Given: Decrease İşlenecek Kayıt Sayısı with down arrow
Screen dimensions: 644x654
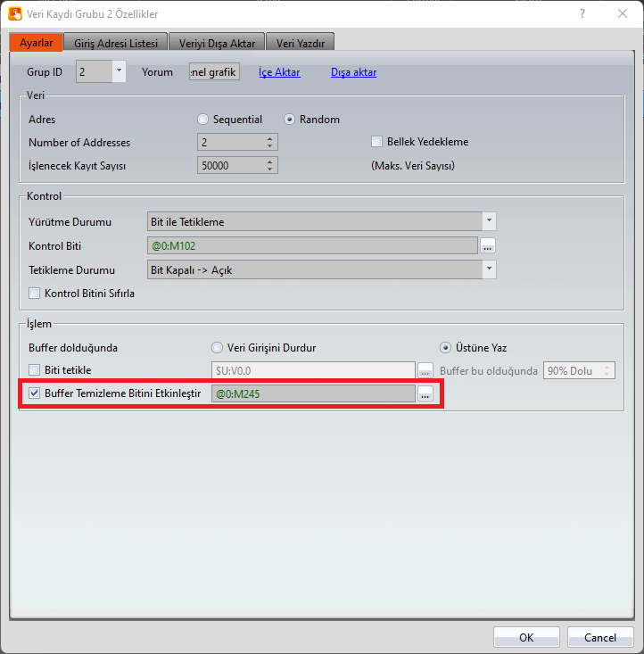Looking at the screenshot, I should [x=269, y=169].
